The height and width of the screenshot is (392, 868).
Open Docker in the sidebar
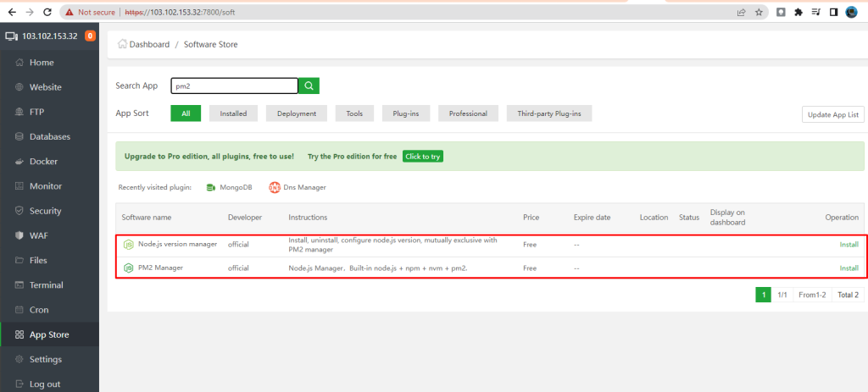coord(43,162)
